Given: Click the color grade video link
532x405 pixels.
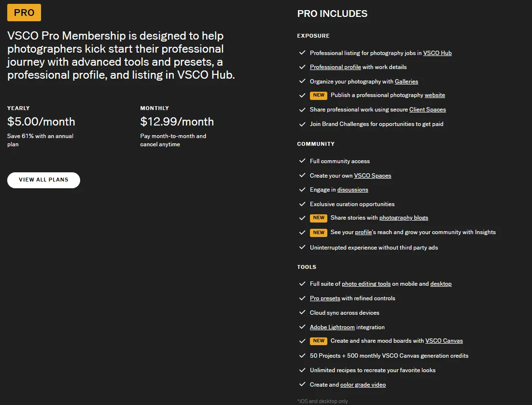Looking at the screenshot, I should pos(363,385).
